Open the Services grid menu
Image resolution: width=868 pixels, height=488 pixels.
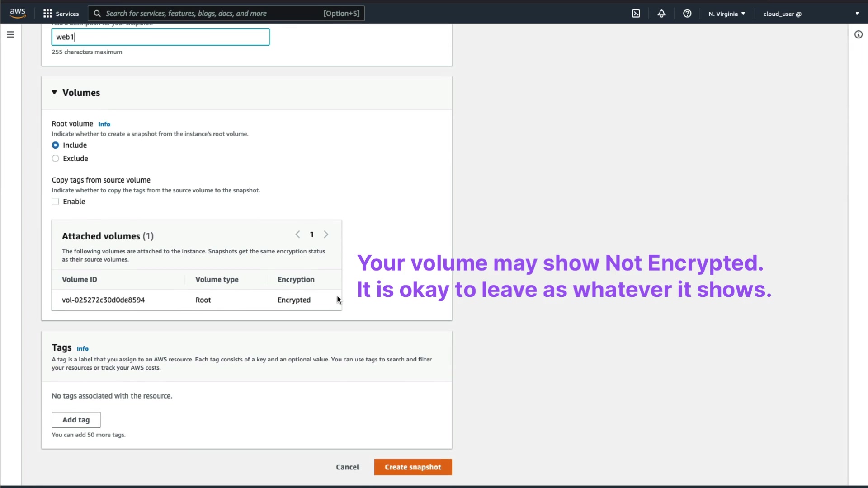click(x=61, y=14)
